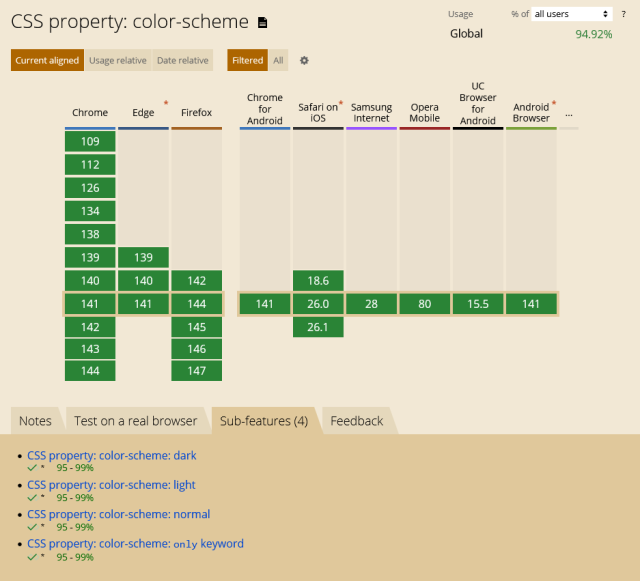This screenshot has height=581, width=640.
Task: Click the question mark help icon
Action: tap(624, 14)
